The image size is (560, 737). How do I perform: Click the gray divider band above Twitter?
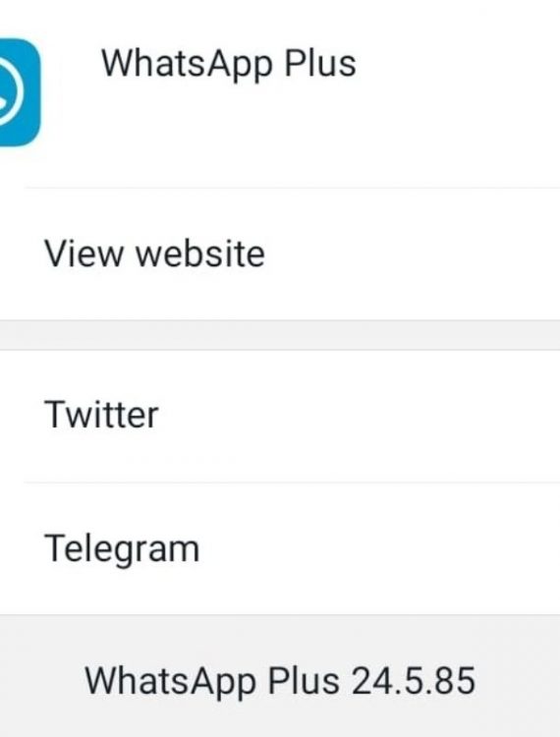[280, 335]
